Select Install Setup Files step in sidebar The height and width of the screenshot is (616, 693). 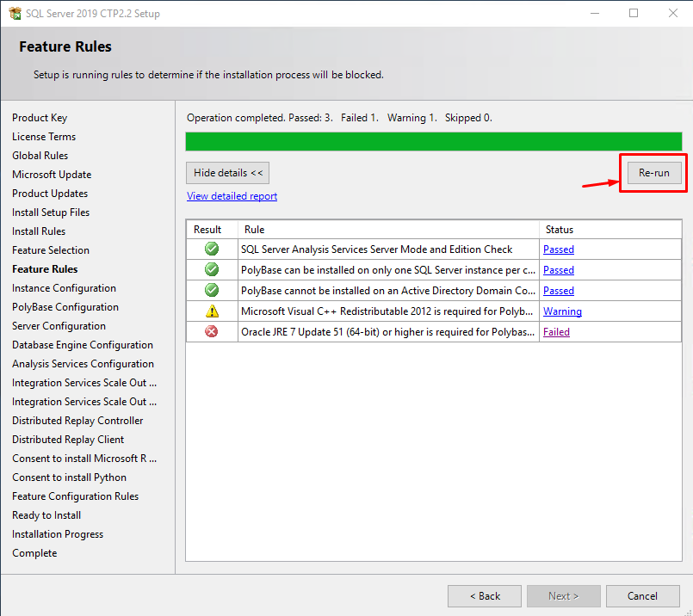(51, 213)
